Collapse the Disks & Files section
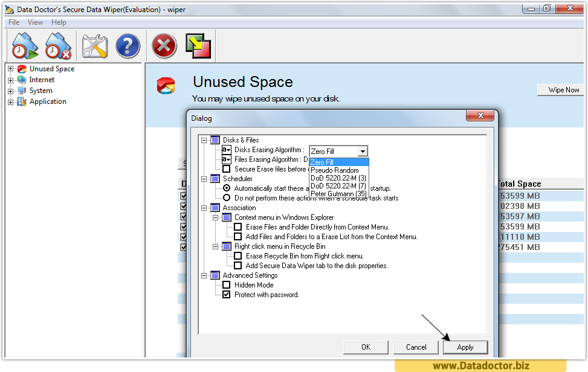 pos(204,141)
